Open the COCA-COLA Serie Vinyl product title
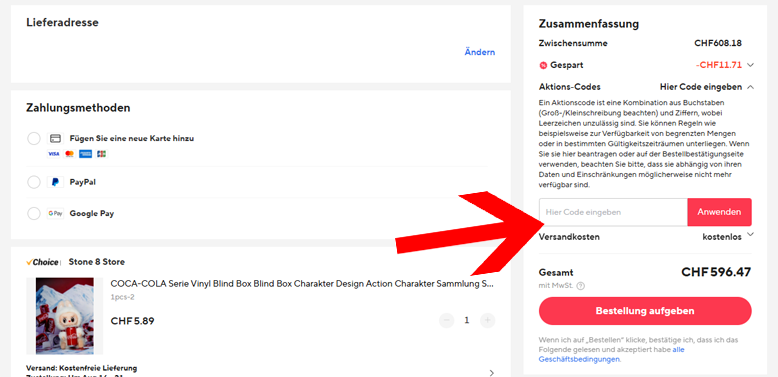 pos(302,284)
